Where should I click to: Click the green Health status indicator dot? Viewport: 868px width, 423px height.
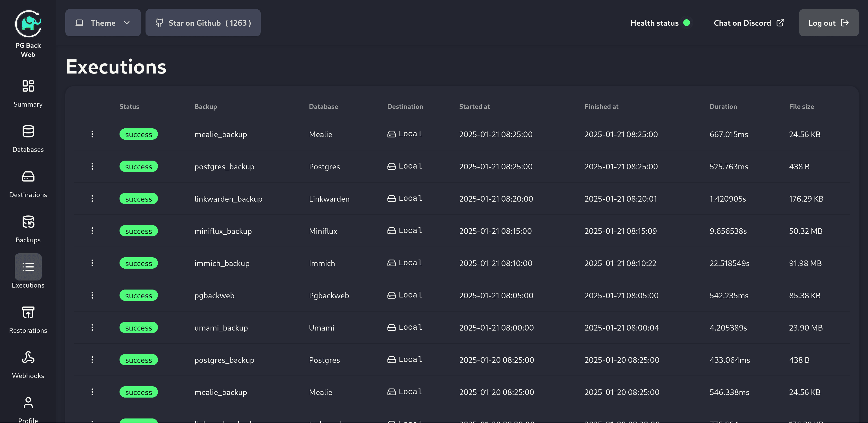tap(686, 23)
